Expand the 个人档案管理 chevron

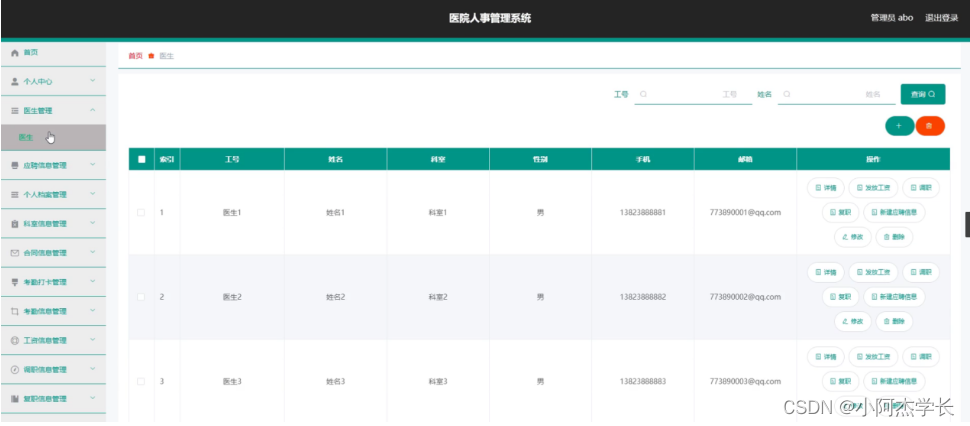[x=93, y=194]
